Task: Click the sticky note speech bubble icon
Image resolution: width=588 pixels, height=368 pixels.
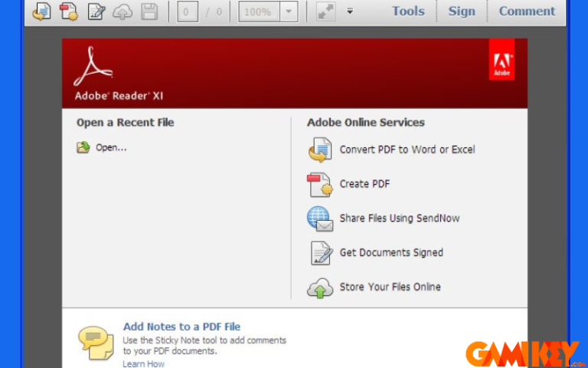Action: (96, 343)
